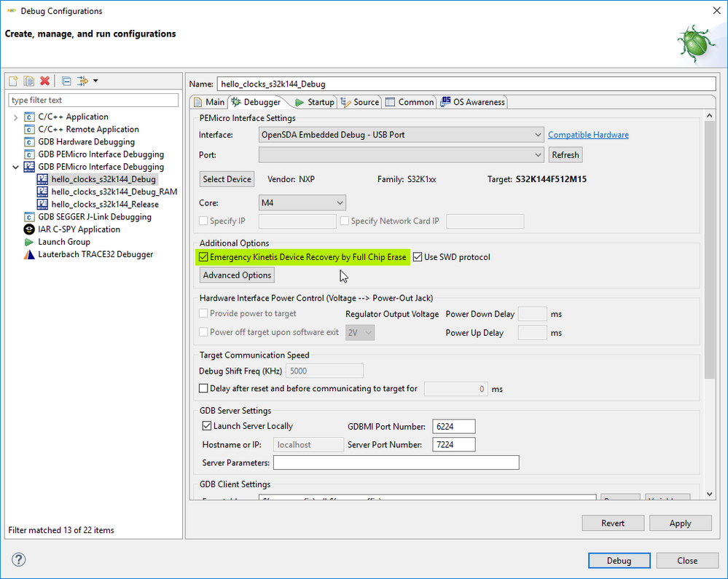Click the settings panel scrollbar thumb
This screenshot has height=579, width=728.
pos(710,250)
